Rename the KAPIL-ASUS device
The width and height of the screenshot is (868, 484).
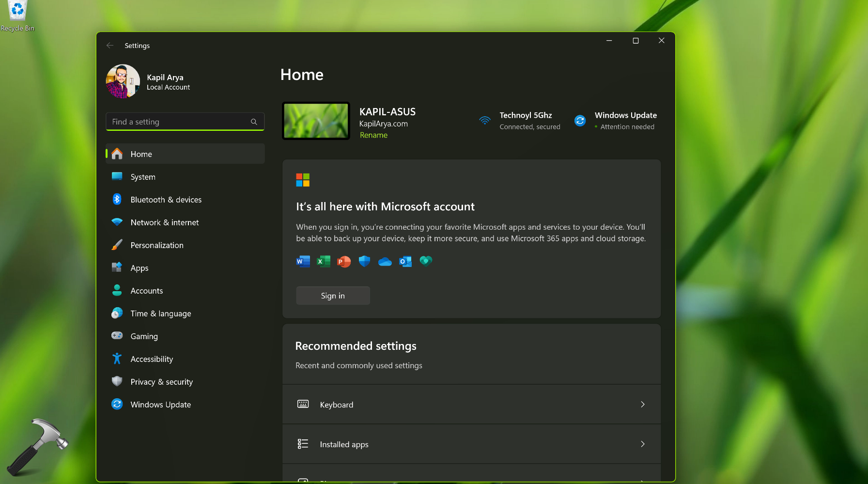pos(373,135)
